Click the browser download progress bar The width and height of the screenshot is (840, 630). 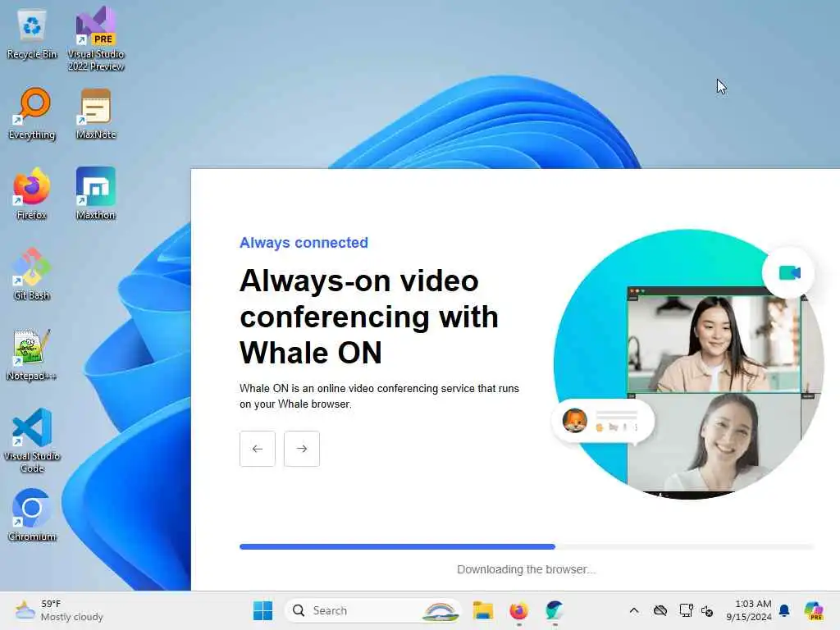pos(527,547)
